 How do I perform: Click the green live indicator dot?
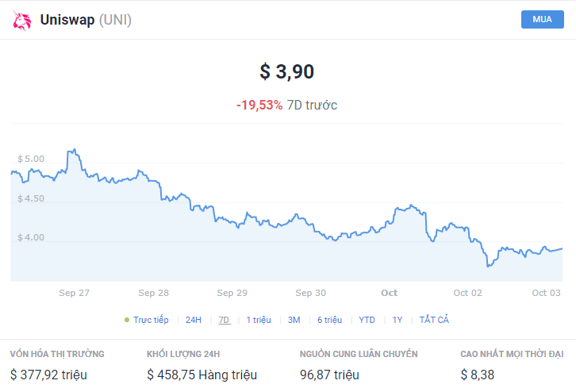pos(127,320)
